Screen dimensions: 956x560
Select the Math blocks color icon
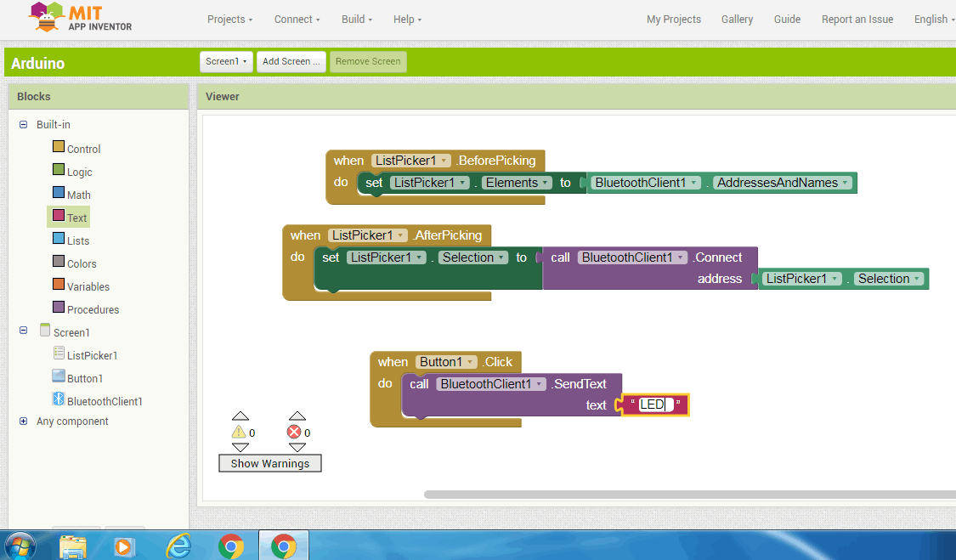coord(59,192)
